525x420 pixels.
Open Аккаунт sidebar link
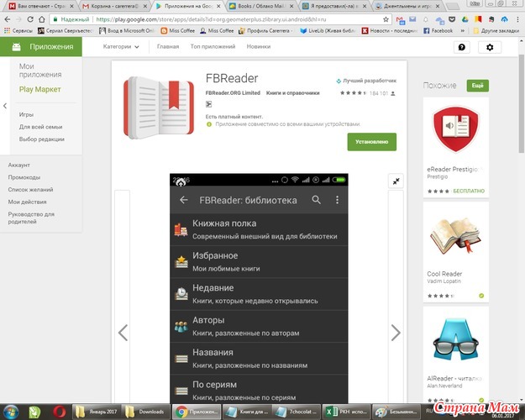pos(18,165)
